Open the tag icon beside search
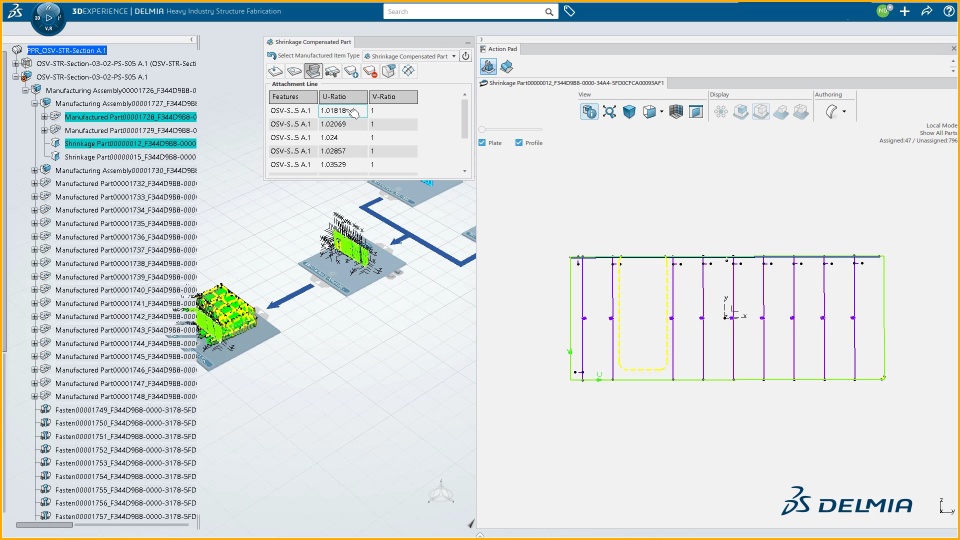 tap(569, 11)
